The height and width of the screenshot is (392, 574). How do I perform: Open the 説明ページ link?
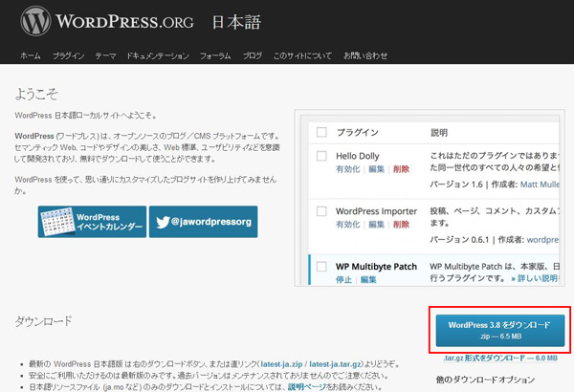307,387
